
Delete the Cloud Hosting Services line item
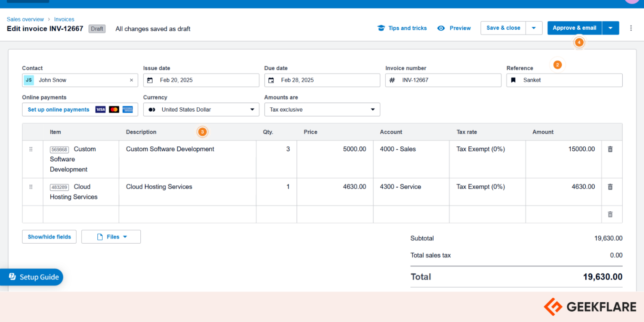coord(610,187)
